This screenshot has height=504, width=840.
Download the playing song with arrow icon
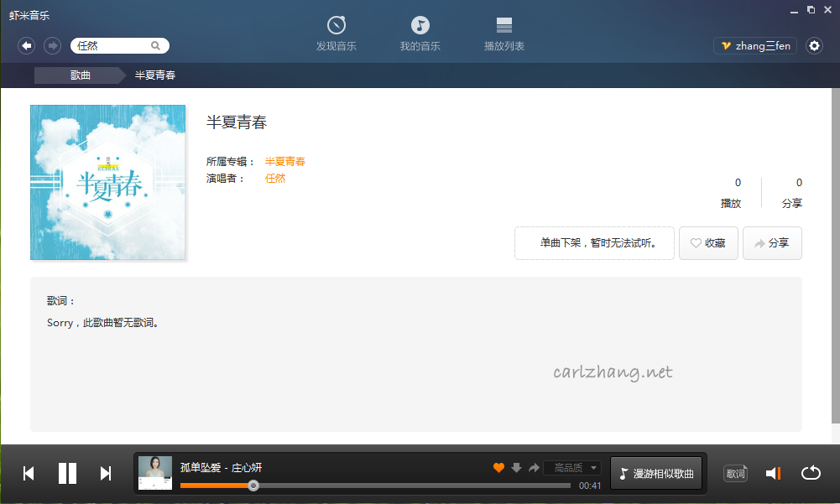(x=516, y=467)
